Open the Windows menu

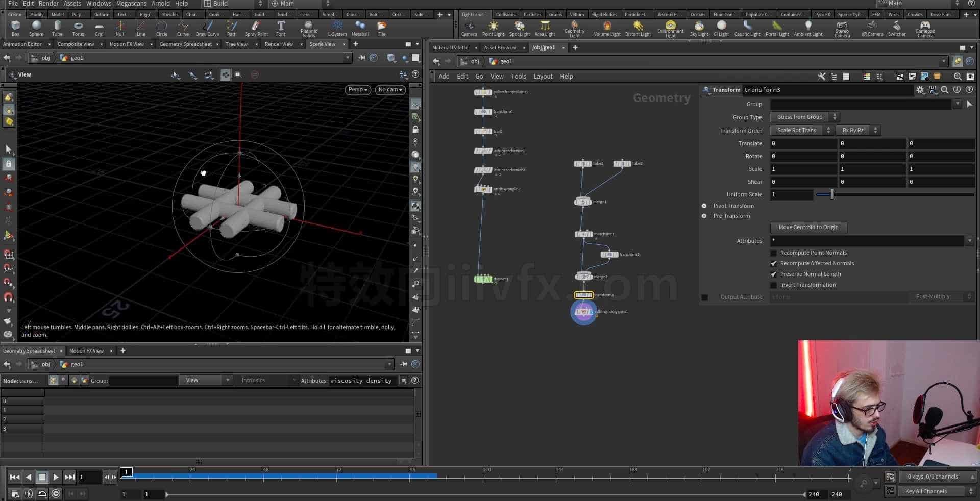coord(99,4)
